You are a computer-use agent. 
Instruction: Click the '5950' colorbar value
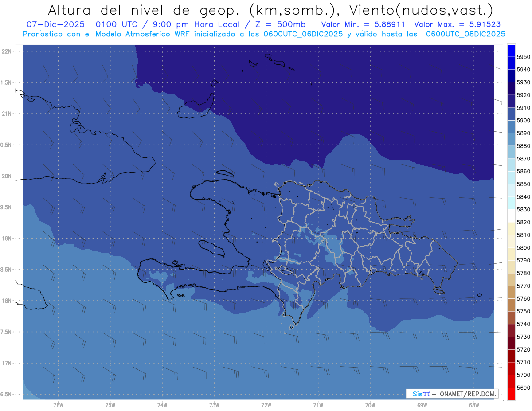pyautogui.click(x=523, y=57)
